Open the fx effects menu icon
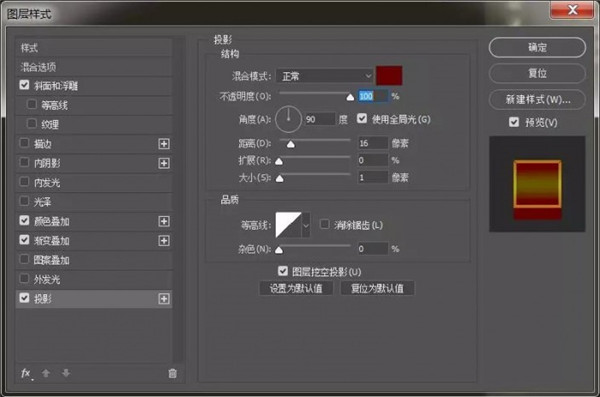The width and height of the screenshot is (600, 397). [x=26, y=373]
